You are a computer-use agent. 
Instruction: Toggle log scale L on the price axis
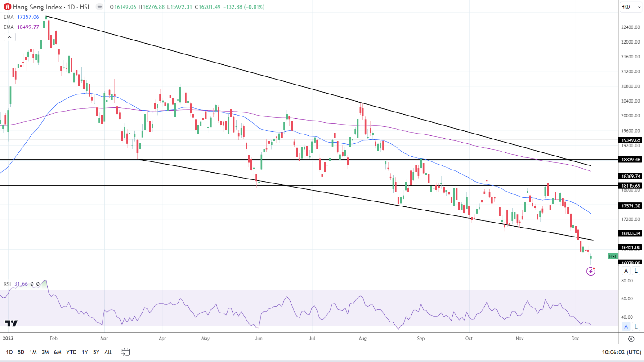(x=636, y=271)
